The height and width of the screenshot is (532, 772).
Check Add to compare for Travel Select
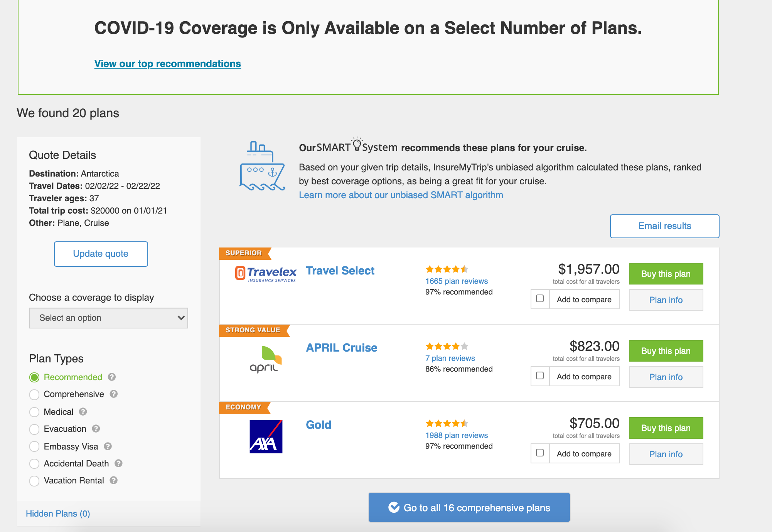tap(540, 299)
